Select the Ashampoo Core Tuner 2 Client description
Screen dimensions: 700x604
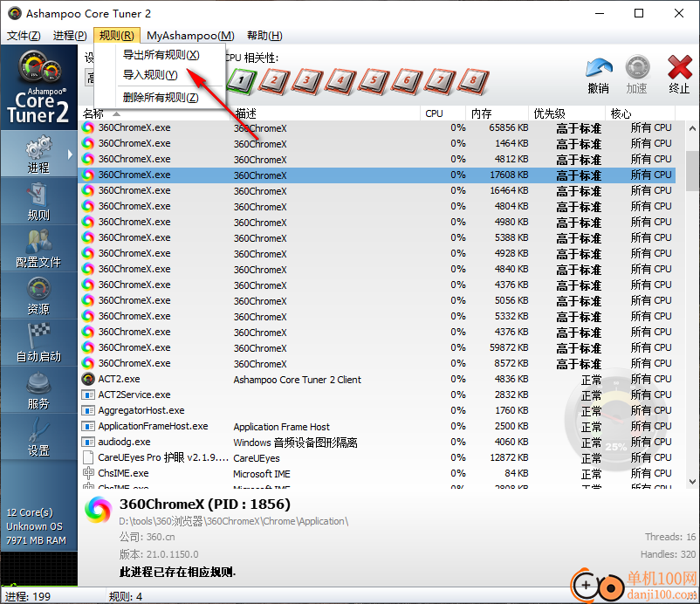tap(298, 380)
